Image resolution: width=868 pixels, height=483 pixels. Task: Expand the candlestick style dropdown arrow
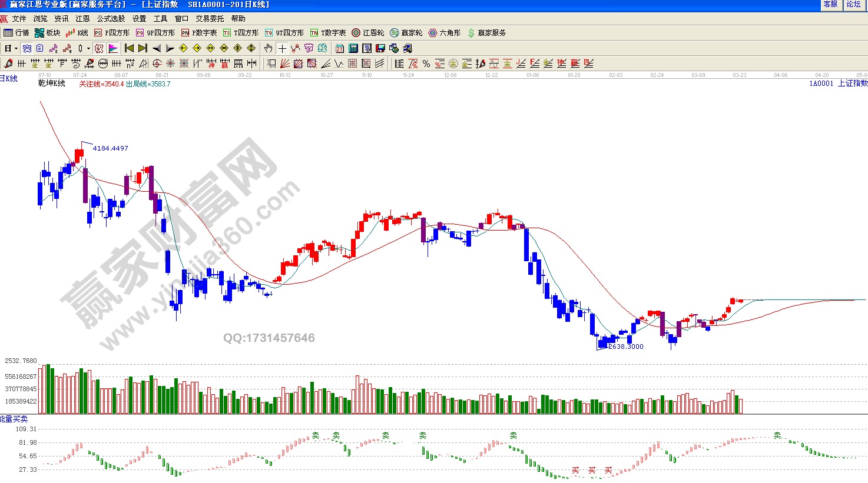[88, 48]
